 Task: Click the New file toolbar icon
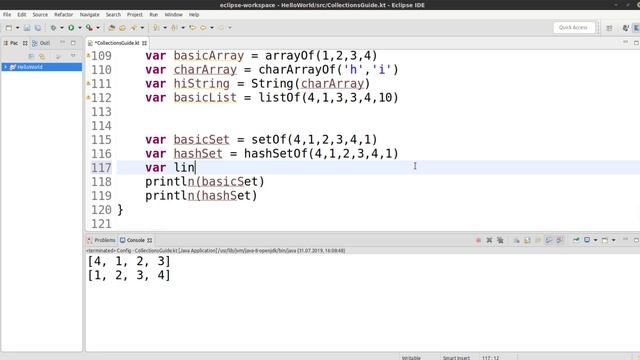tap(9, 28)
